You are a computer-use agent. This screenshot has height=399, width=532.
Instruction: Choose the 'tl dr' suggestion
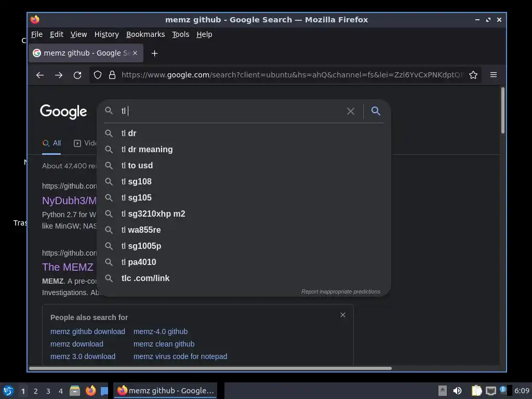pos(244,134)
